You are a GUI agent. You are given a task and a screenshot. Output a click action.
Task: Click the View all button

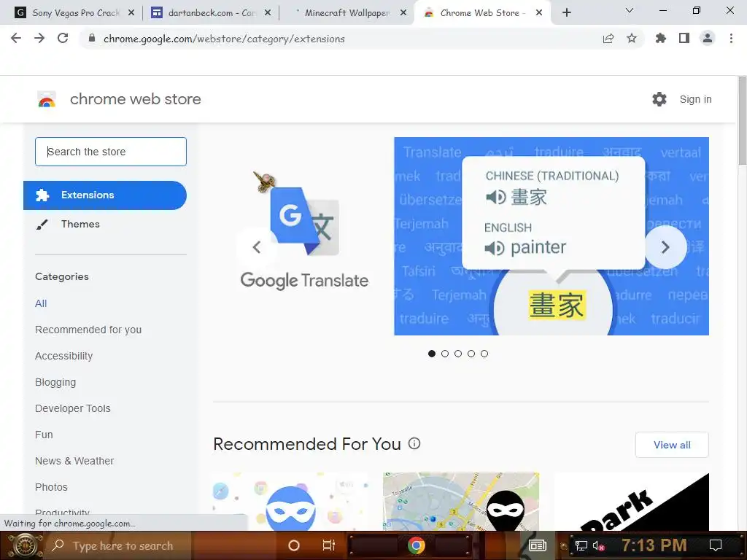672,445
